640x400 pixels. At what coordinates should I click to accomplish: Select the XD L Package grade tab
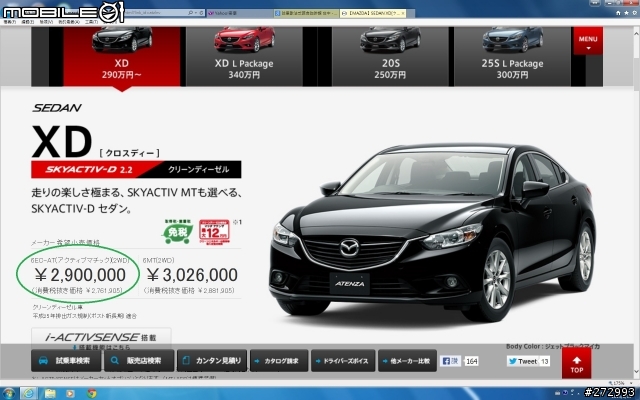[244, 56]
